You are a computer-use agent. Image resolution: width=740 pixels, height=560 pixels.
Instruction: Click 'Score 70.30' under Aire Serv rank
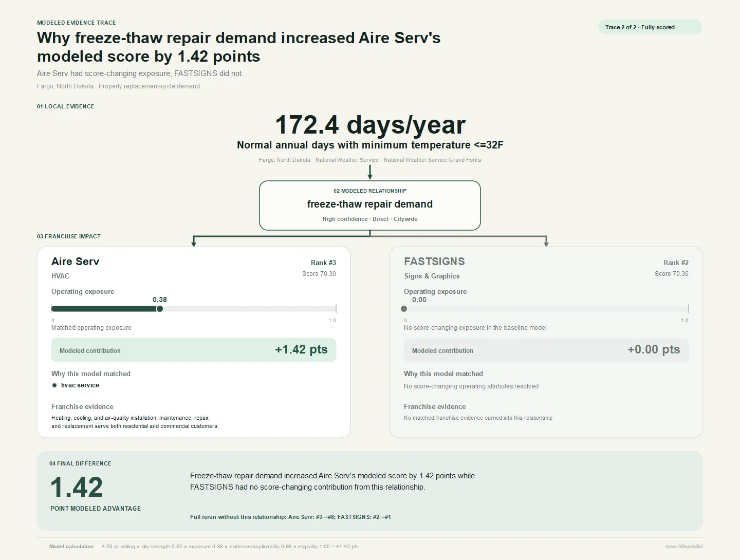click(x=319, y=274)
